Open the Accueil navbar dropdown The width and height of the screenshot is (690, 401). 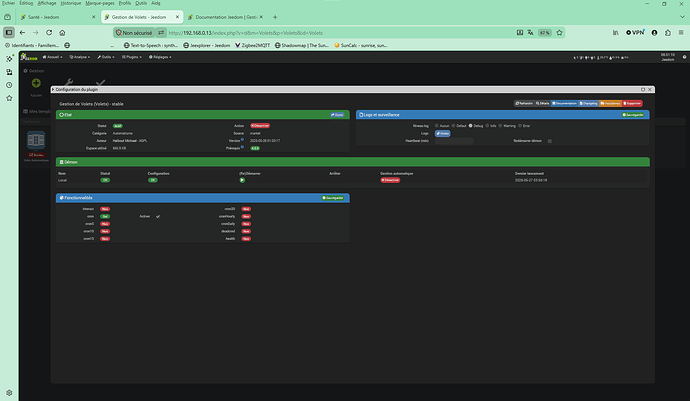pos(52,57)
